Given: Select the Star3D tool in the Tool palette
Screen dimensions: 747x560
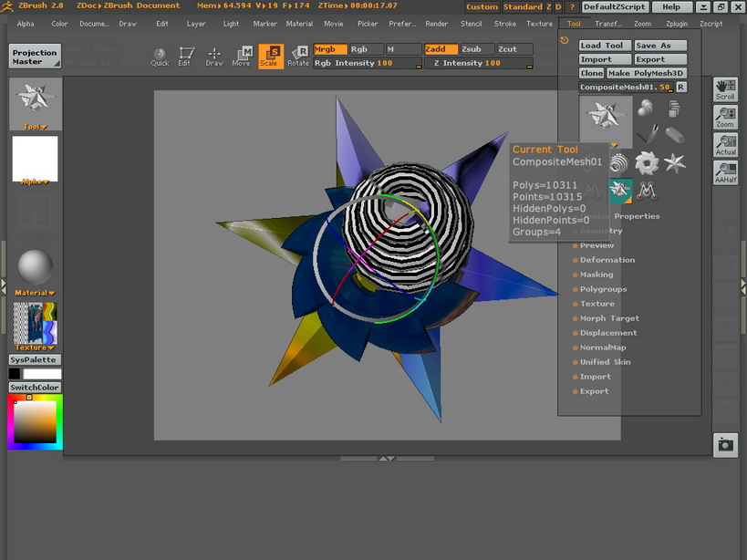Looking at the screenshot, I should point(675,161).
